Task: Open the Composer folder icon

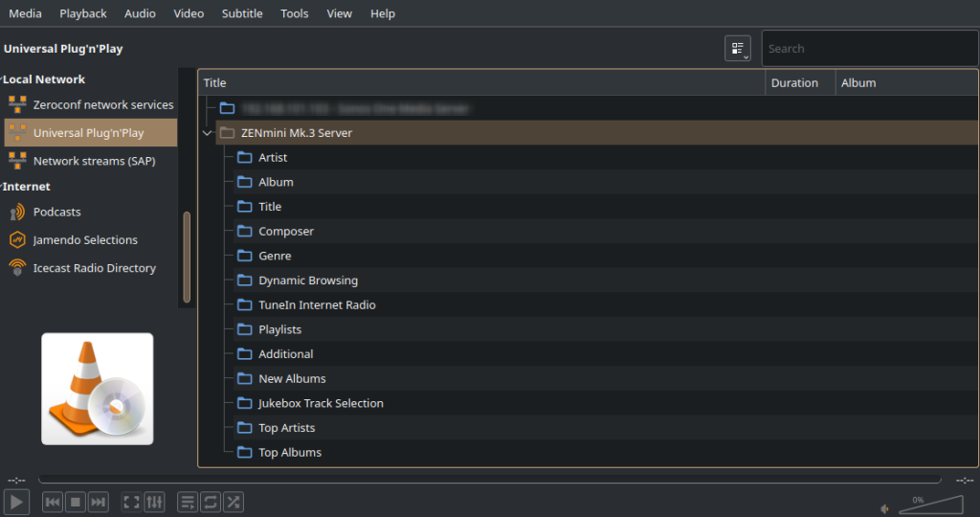Action: (x=245, y=232)
